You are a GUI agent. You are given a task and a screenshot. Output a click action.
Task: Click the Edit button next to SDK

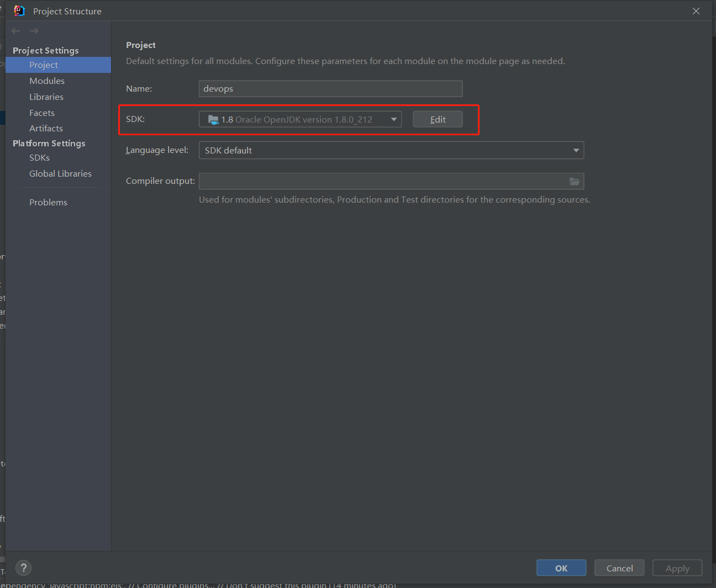[x=438, y=119]
